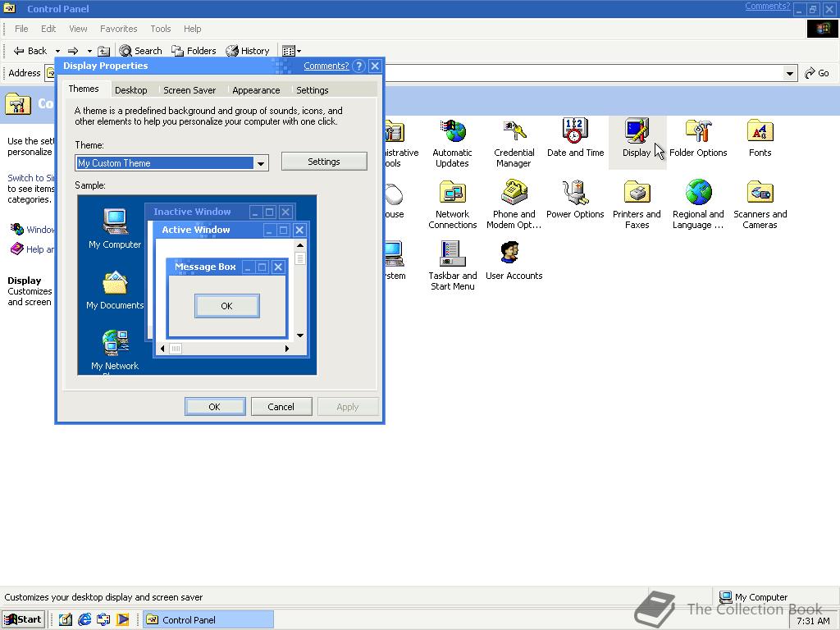Open the View menu
This screenshot has width=840, height=630.
click(x=78, y=29)
